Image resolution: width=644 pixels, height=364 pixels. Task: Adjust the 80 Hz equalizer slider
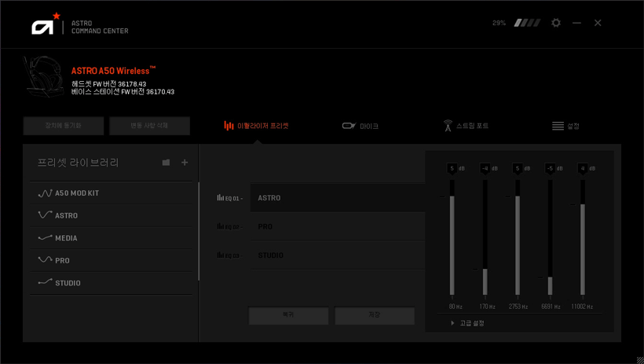pyautogui.click(x=452, y=237)
